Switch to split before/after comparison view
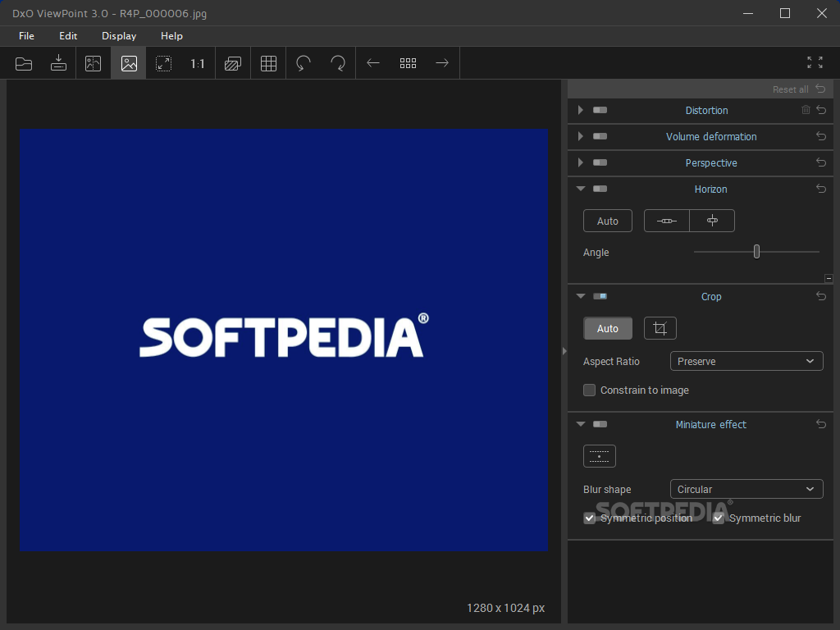 (94, 63)
